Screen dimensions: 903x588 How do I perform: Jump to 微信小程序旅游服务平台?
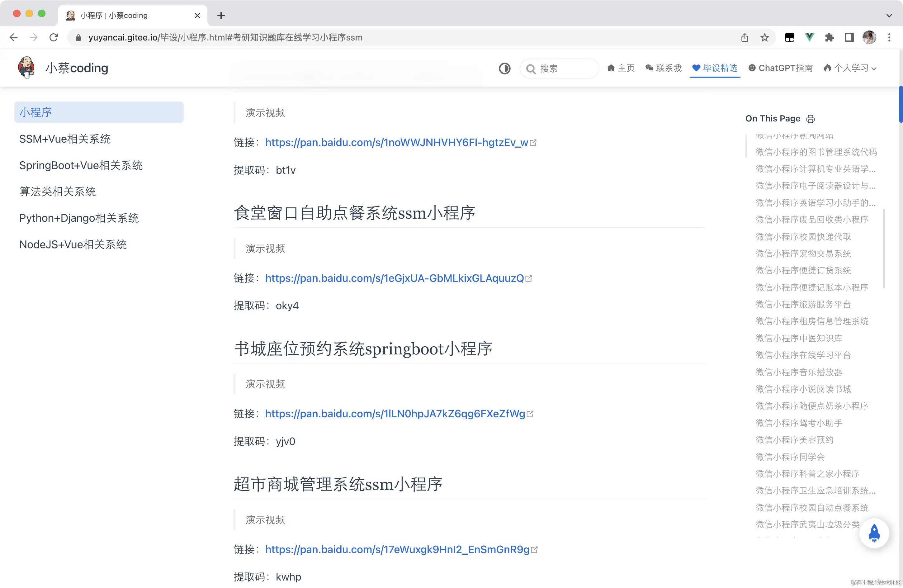click(x=803, y=305)
